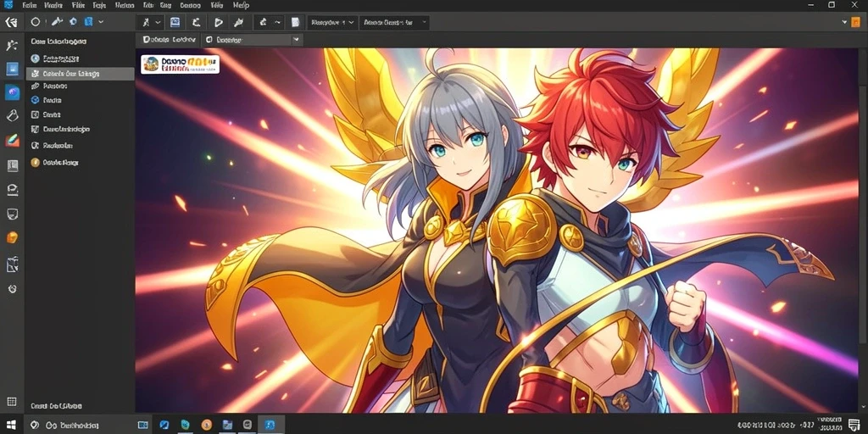Select the globe icon row in side panel
Viewport: 868px width, 434px height.
[80, 58]
